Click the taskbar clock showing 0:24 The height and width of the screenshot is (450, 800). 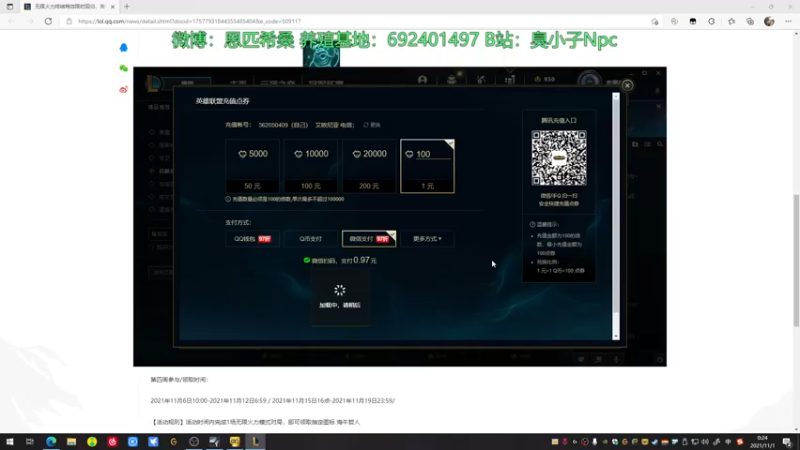[763, 442]
